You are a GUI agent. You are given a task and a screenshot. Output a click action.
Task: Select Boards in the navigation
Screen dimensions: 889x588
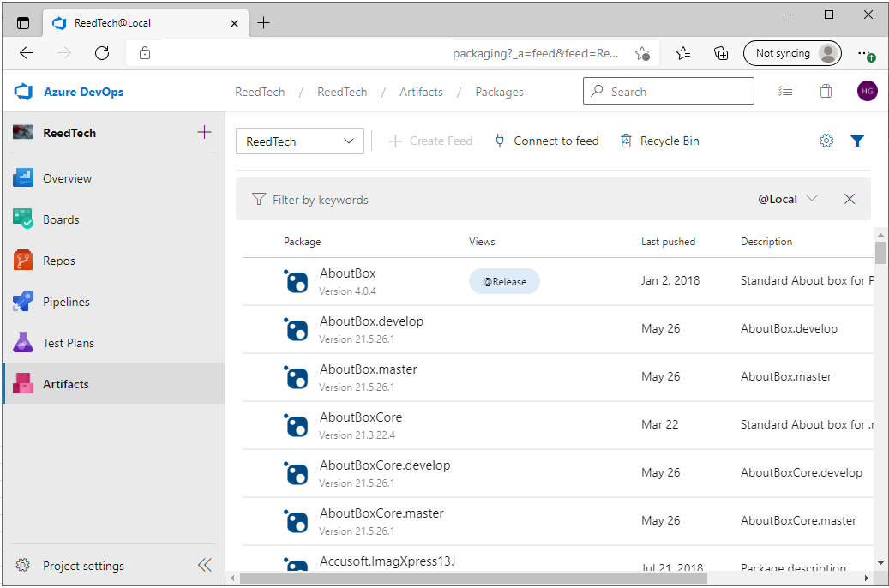[x=61, y=219]
